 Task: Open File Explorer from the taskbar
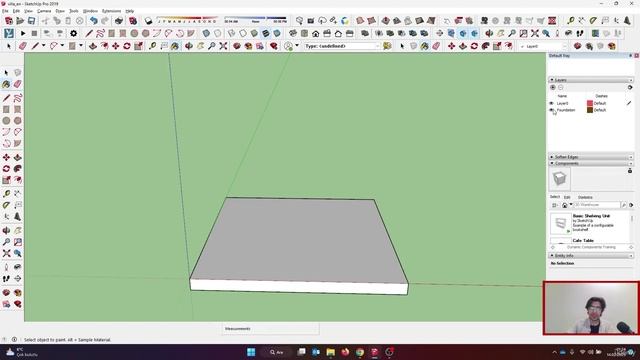(331, 352)
